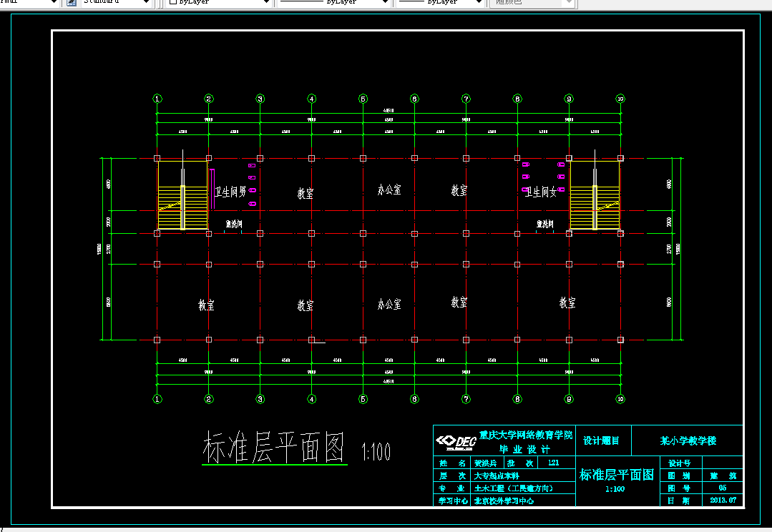Click the right 15900 overall dimension

tap(678, 249)
